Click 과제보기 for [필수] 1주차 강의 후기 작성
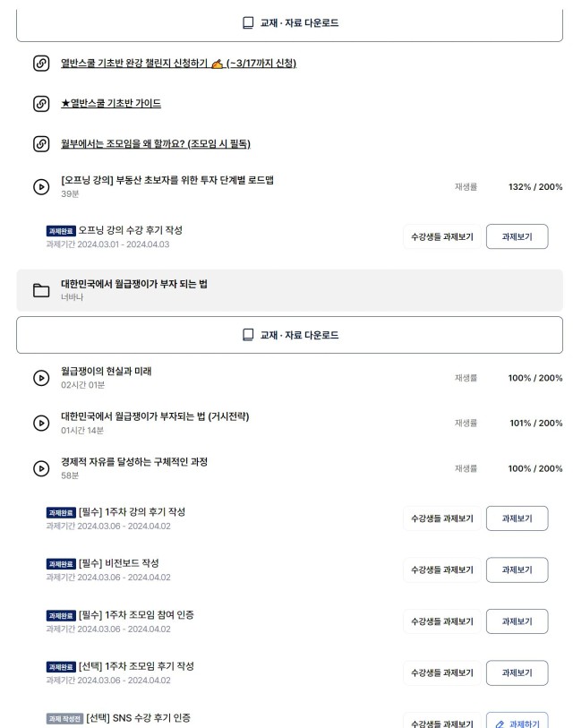Image resolution: width=573 pixels, height=728 pixels. [517, 518]
